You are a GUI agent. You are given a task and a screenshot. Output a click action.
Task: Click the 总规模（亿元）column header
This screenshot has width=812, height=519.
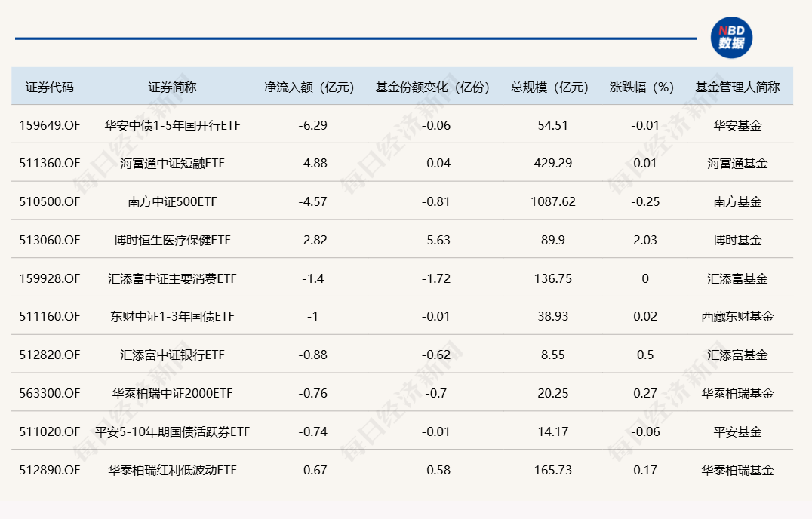(x=549, y=87)
